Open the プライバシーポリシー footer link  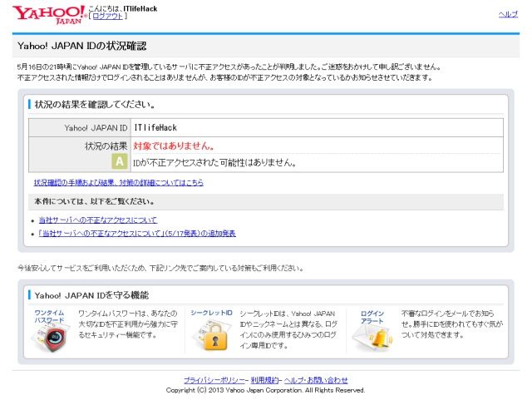pos(214,380)
